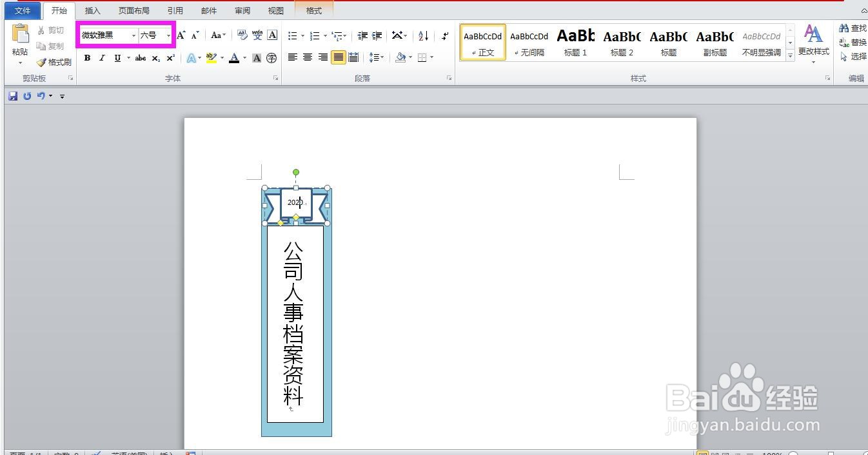
Task: Click the Sort (排序) icon
Action: (x=423, y=35)
